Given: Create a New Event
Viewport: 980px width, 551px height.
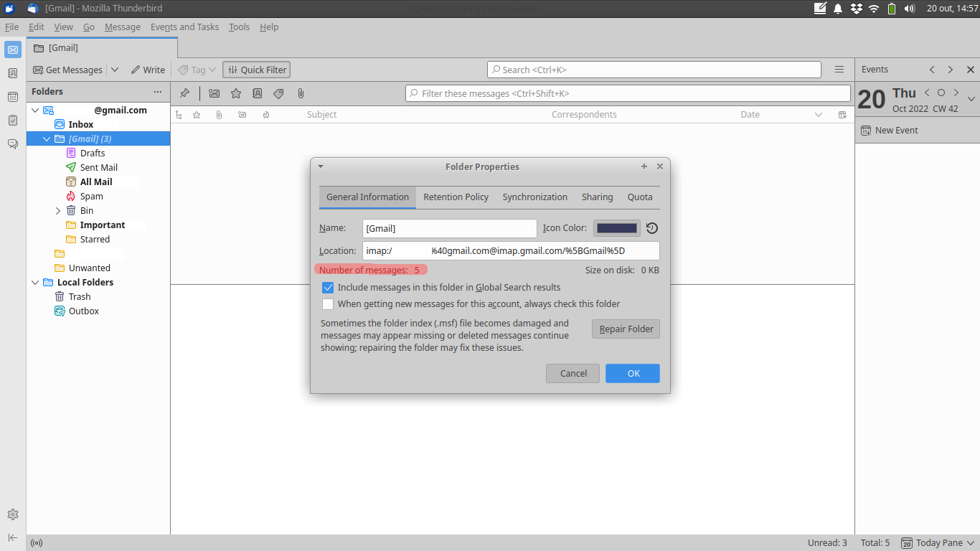Looking at the screenshot, I should [x=890, y=131].
